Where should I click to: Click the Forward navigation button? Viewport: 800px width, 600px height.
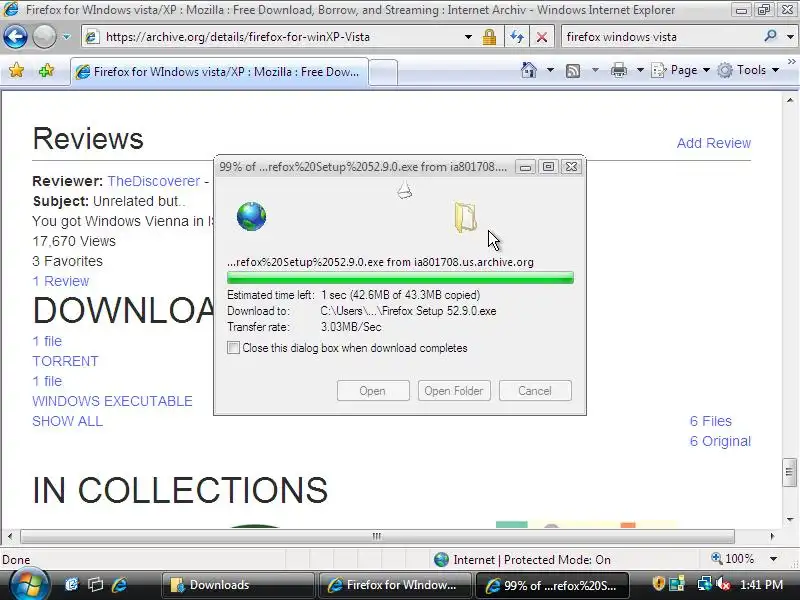pos(44,37)
